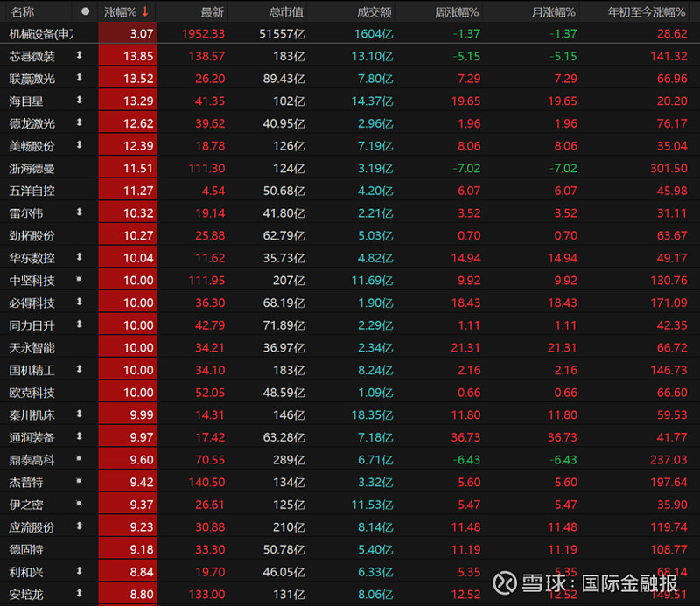Select the stock 浙海德曼
The image size is (700, 606).
pos(32,169)
